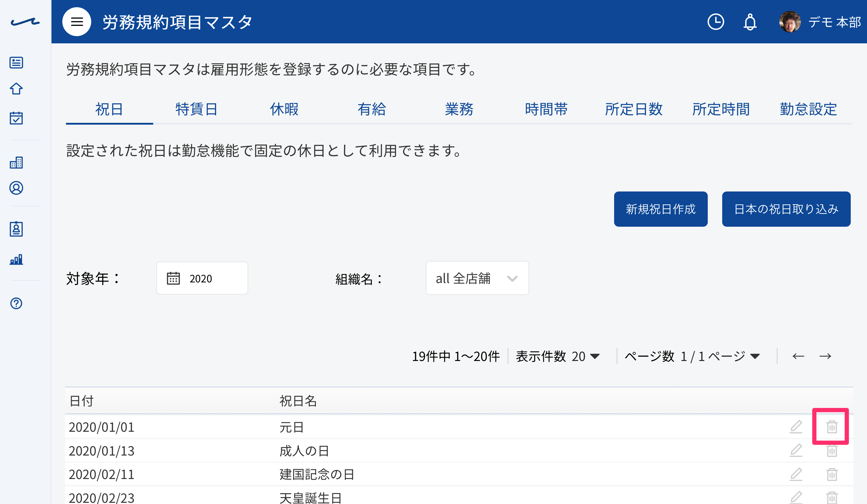Switch to the 休暇 tab

tap(284, 109)
